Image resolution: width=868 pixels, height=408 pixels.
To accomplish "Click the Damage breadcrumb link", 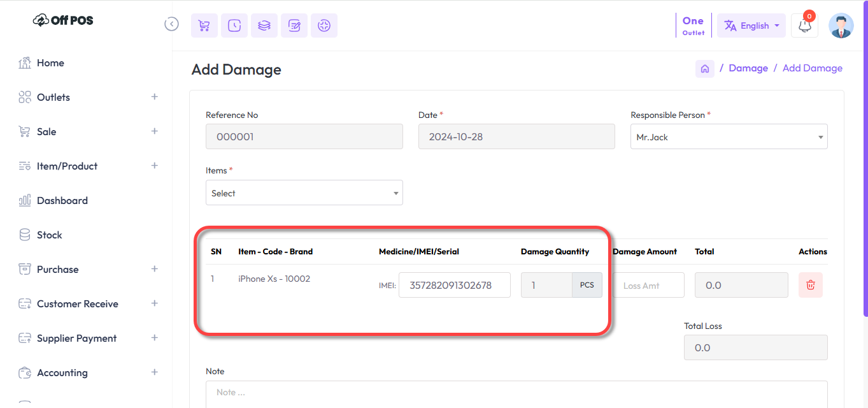I will (748, 68).
